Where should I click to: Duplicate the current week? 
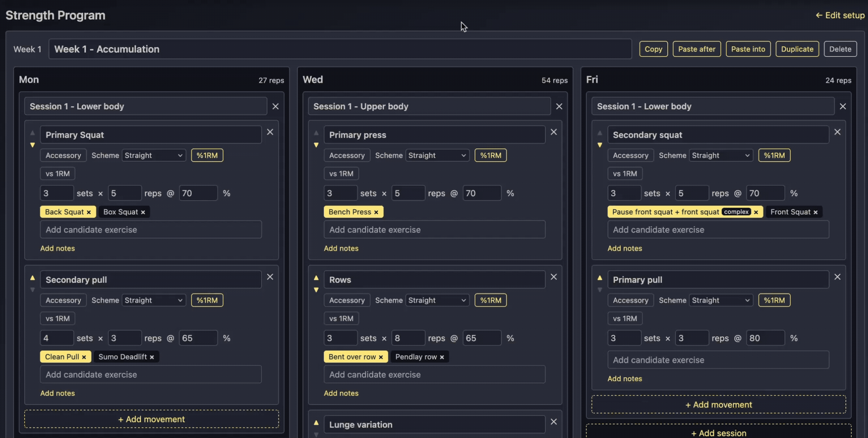(x=797, y=49)
